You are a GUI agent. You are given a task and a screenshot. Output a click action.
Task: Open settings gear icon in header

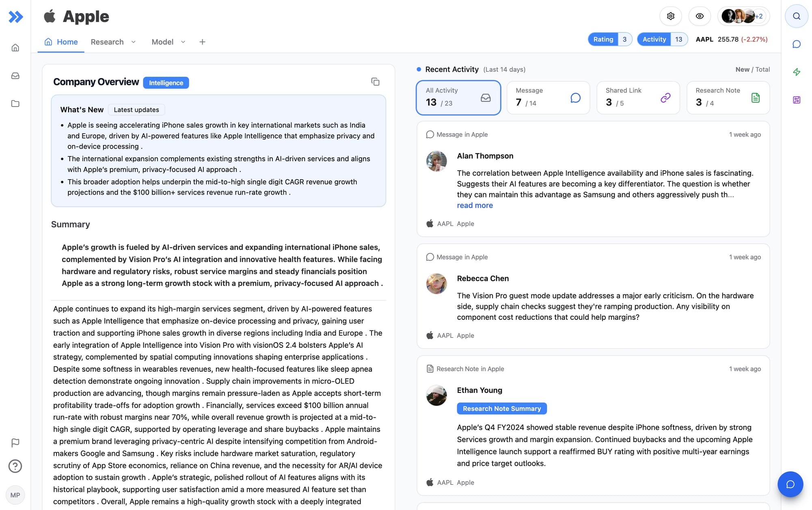coord(670,16)
